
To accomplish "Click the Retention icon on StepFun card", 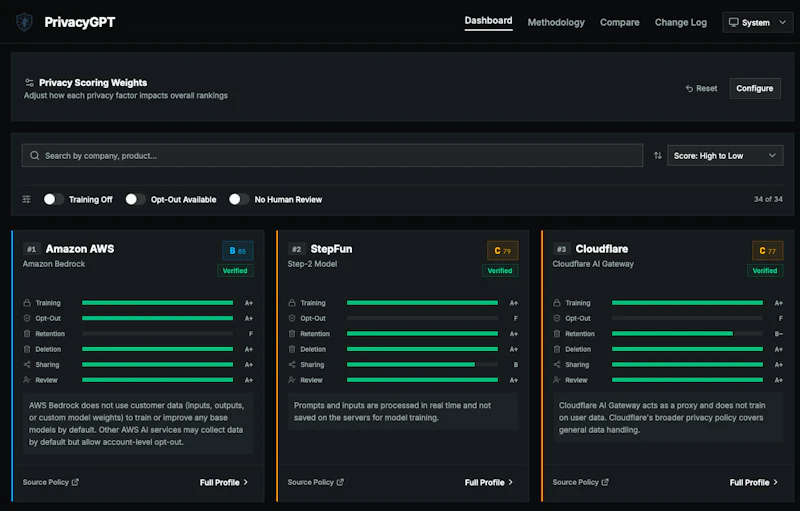I will [292, 334].
